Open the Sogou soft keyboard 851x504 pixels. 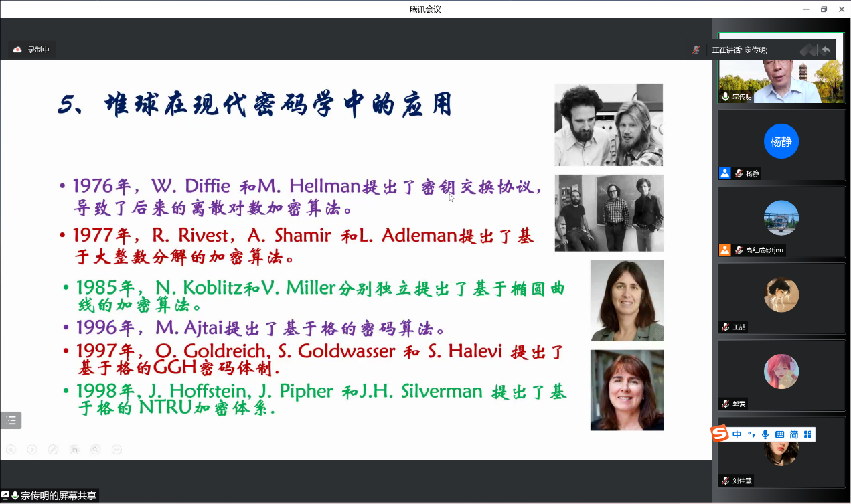point(779,435)
